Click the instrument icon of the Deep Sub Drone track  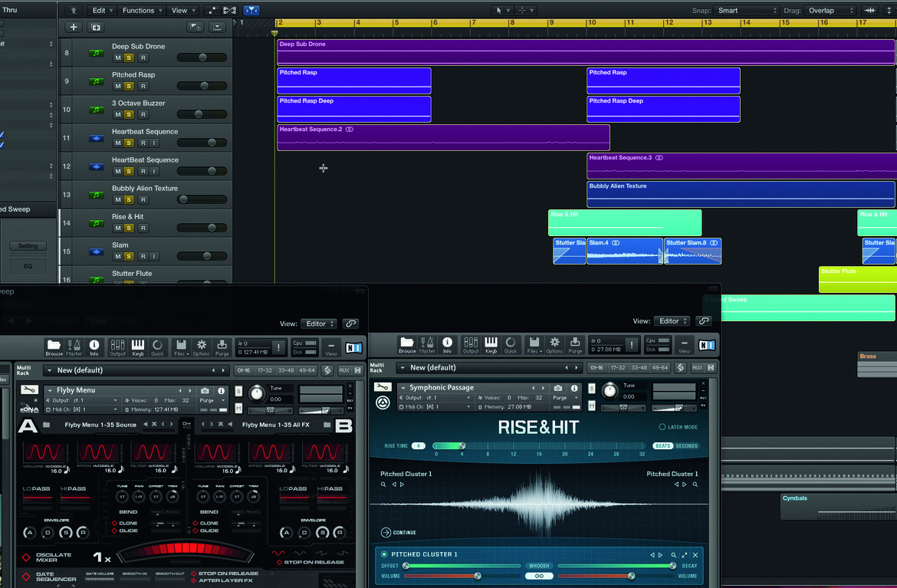point(96,53)
